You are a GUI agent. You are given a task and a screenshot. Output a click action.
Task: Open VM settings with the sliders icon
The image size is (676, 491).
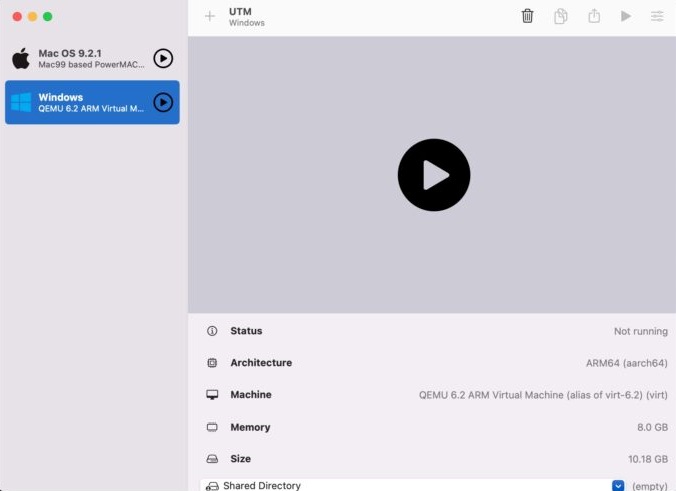tap(657, 16)
